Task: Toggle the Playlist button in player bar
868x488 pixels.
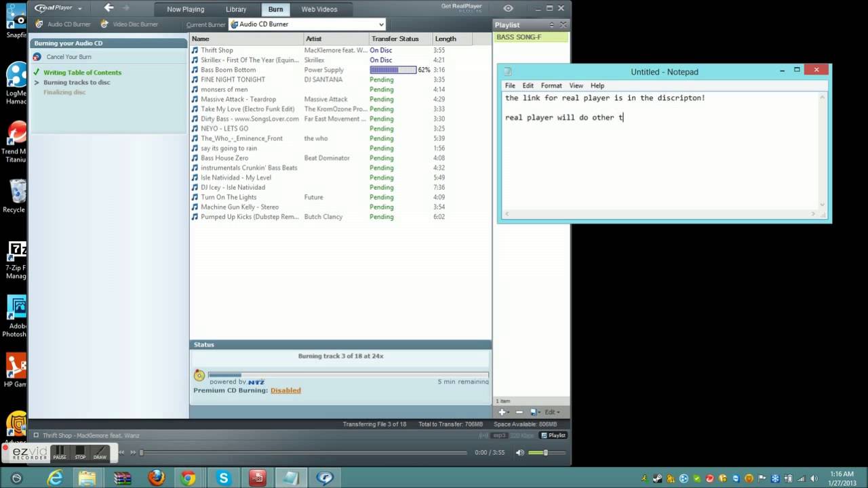Action: [x=553, y=435]
